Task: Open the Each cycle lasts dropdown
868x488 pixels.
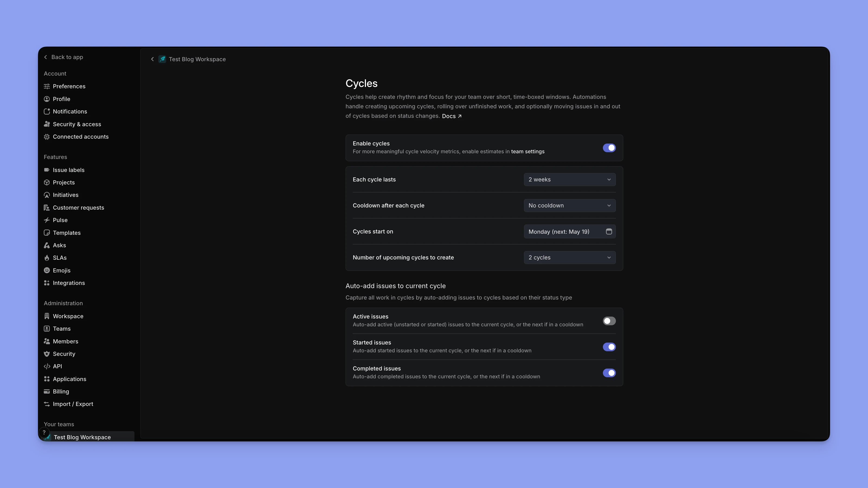Action: click(570, 179)
